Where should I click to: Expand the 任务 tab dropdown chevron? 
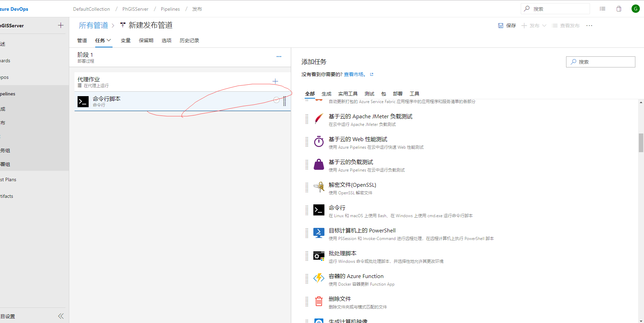click(x=109, y=40)
